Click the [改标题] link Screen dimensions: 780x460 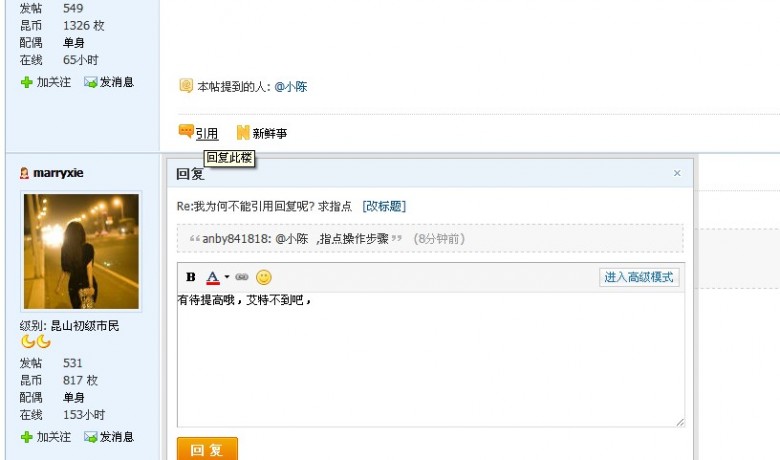click(x=384, y=206)
